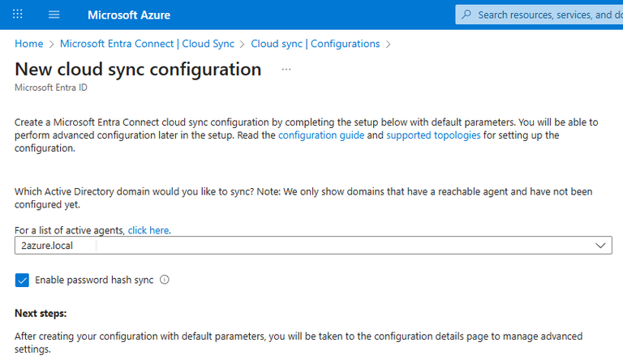Screen dimensions: 623x364
Task: Open Microsoft Entra Connect | Cloud Sync breadcrumb
Action: pyautogui.click(x=147, y=44)
